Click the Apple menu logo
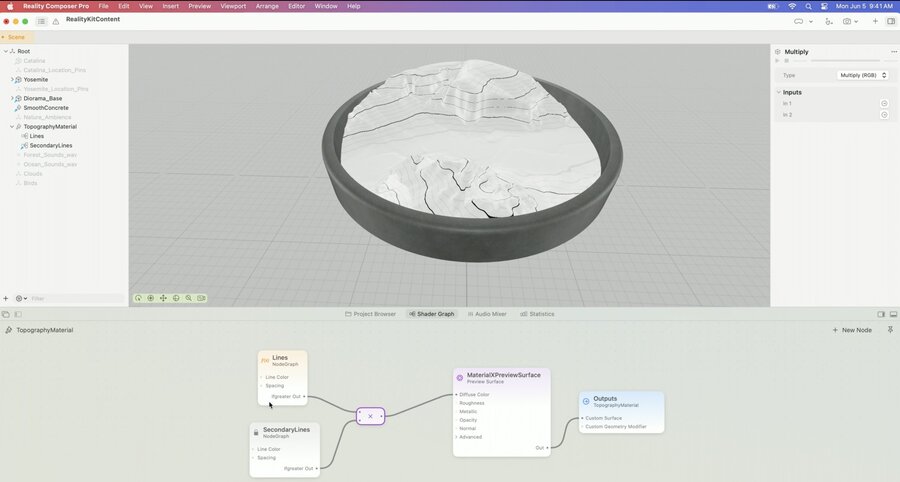Viewport: 900px width, 482px height. 10,6
